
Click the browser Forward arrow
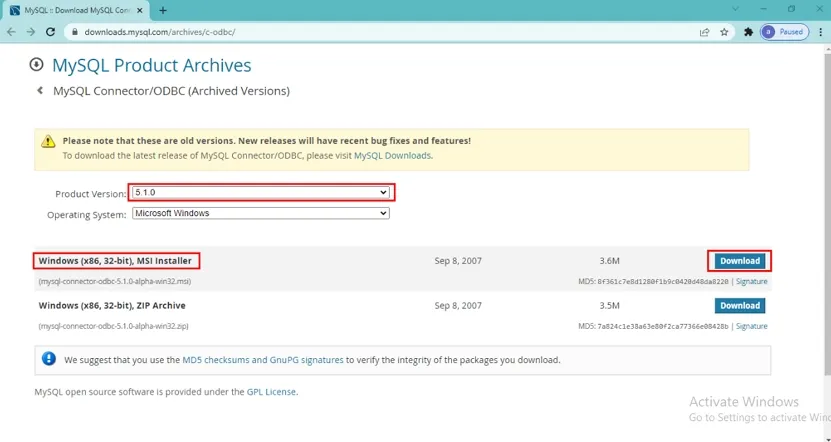tap(31, 32)
